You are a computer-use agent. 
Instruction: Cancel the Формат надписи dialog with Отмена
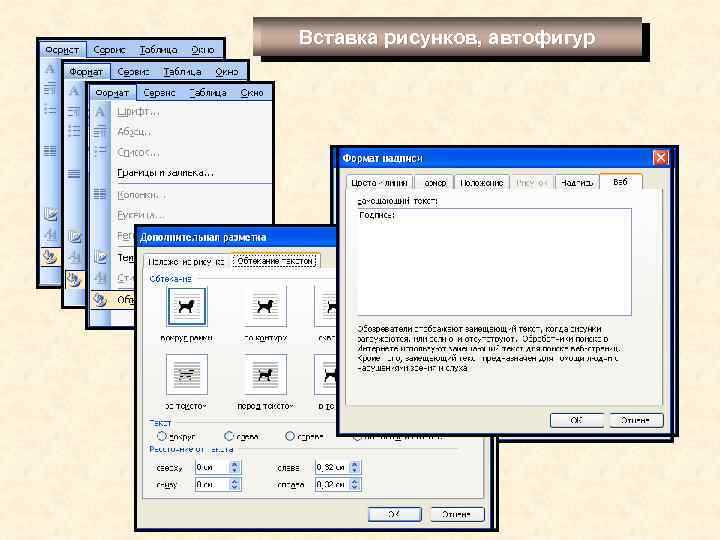(636, 420)
